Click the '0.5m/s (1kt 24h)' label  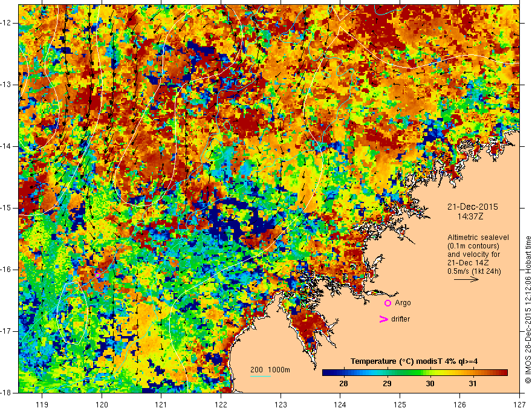(x=474, y=271)
